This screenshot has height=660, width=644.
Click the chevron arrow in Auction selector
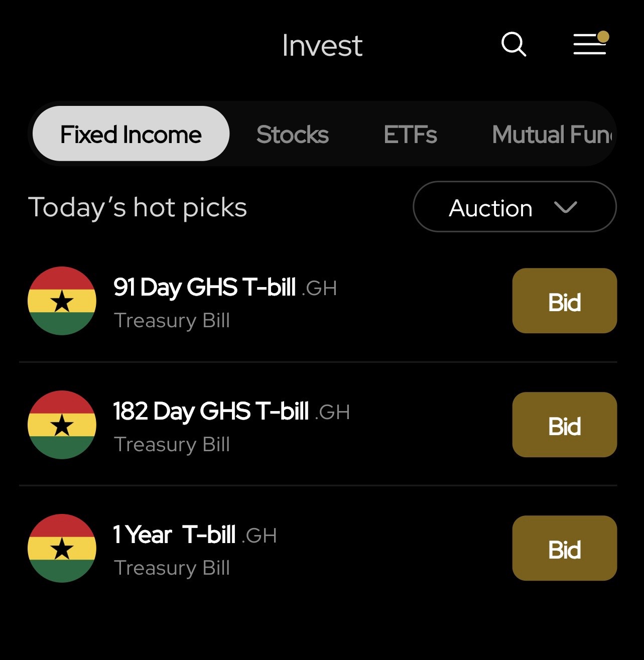[x=566, y=207]
